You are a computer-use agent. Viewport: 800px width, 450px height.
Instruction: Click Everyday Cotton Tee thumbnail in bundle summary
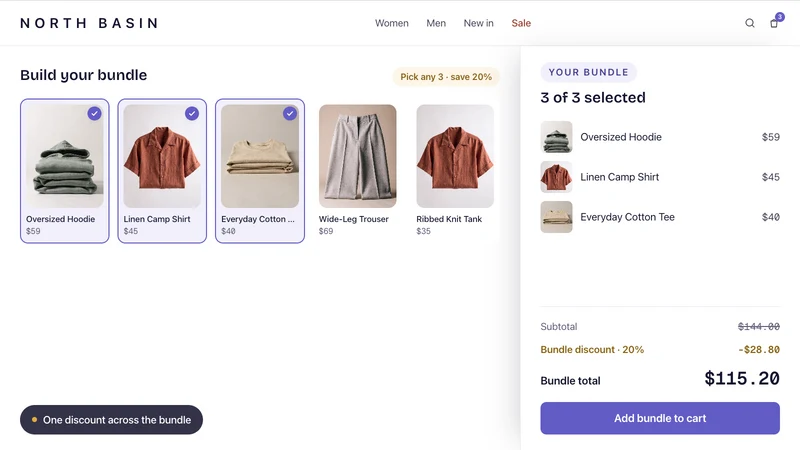pyautogui.click(x=556, y=217)
